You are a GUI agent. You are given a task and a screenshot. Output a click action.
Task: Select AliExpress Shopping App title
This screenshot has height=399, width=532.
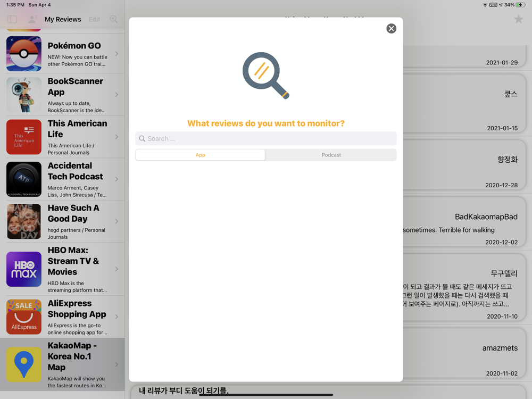coord(77,309)
